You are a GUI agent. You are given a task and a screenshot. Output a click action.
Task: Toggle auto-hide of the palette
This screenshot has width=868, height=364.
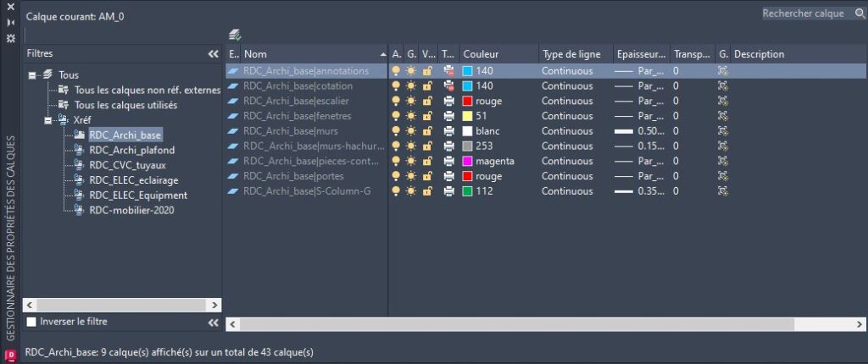click(10, 23)
